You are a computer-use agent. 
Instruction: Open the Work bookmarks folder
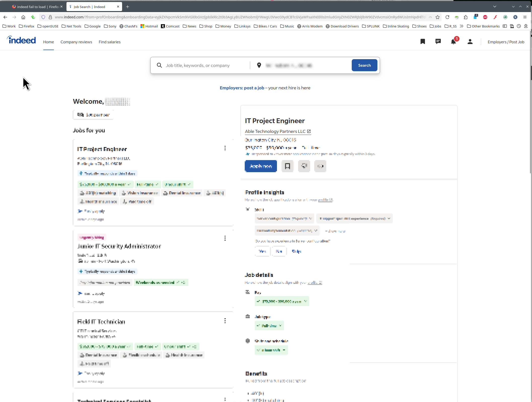click(x=9, y=26)
